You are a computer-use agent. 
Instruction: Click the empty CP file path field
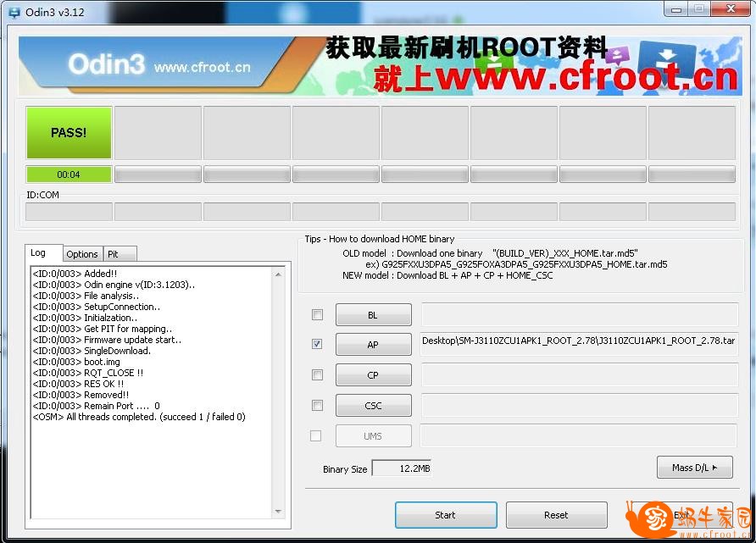tap(580, 374)
